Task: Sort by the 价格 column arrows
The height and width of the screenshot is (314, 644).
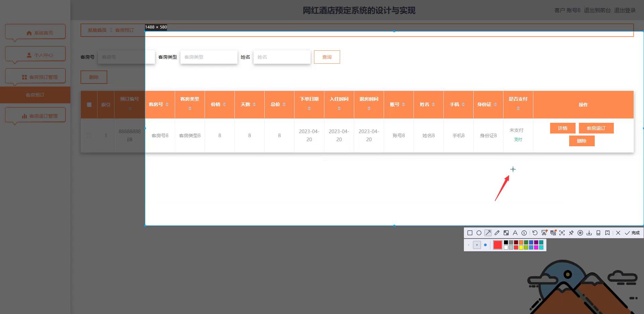Action: 224,104
